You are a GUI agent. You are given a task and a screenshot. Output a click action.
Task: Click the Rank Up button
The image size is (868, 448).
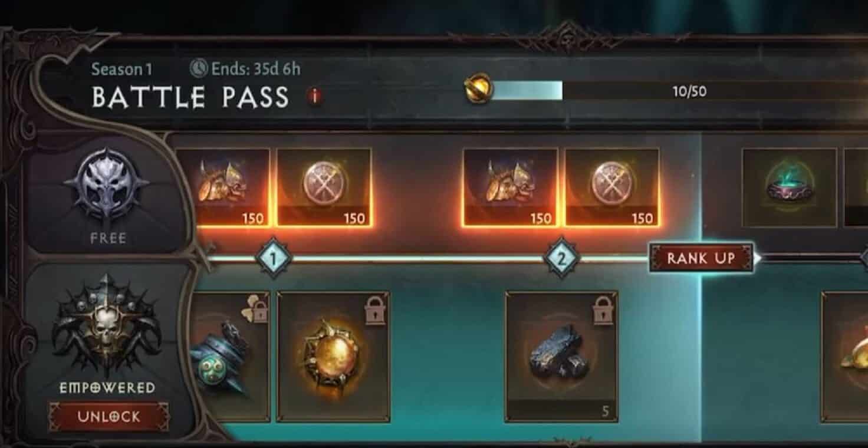coord(701,258)
